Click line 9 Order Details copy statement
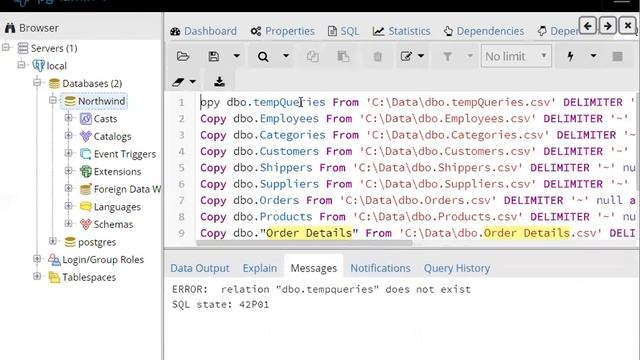 [418, 233]
